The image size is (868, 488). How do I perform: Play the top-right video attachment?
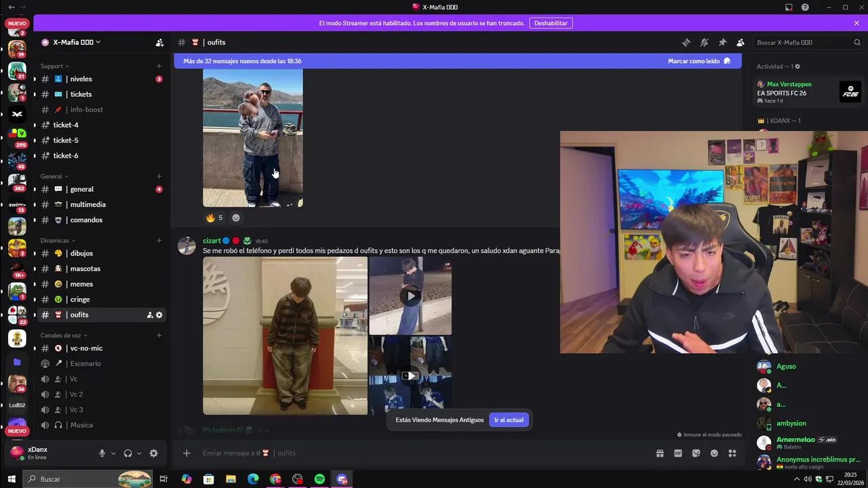coord(410,296)
